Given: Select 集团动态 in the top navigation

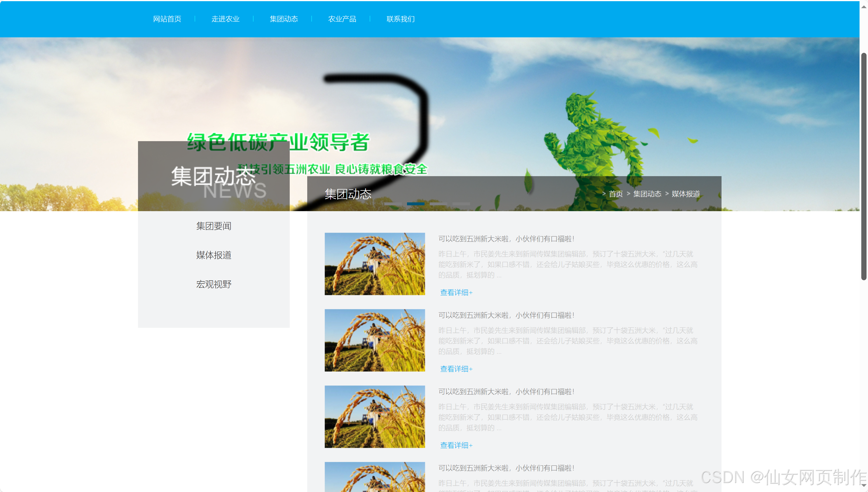Looking at the screenshot, I should coord(284,19).
